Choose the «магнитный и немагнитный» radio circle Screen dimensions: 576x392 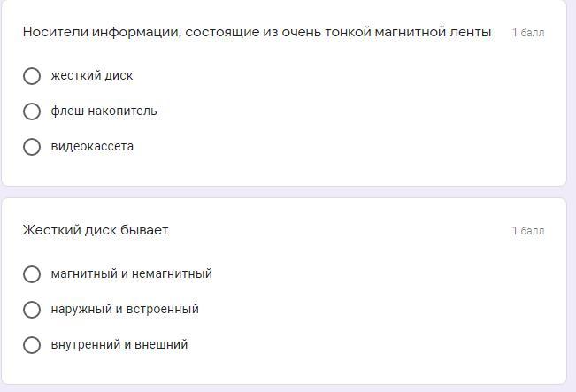click(x=32, y=274)
